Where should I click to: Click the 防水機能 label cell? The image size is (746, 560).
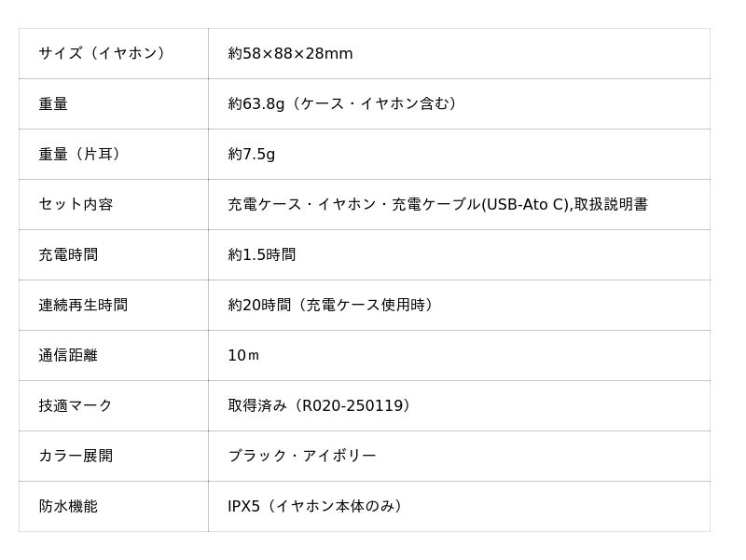click(x=68, y=507)
